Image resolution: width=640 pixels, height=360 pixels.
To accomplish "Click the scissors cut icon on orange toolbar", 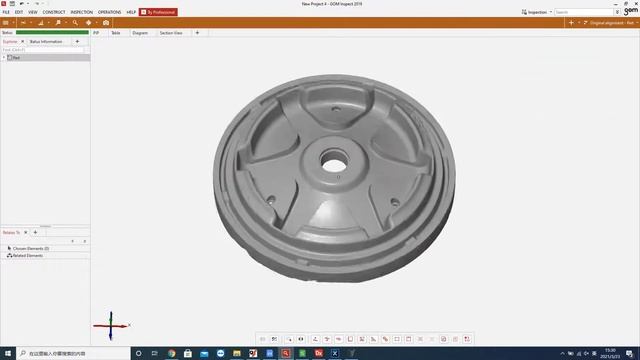I will pyautogui.click(x=23, y=23).
